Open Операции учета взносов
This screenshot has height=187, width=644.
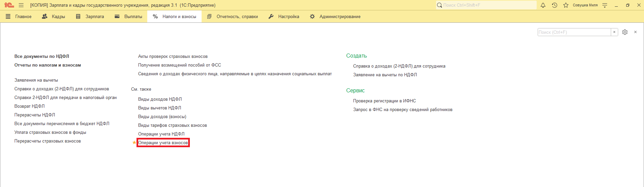pyautogui.click(x=163, y=143)
